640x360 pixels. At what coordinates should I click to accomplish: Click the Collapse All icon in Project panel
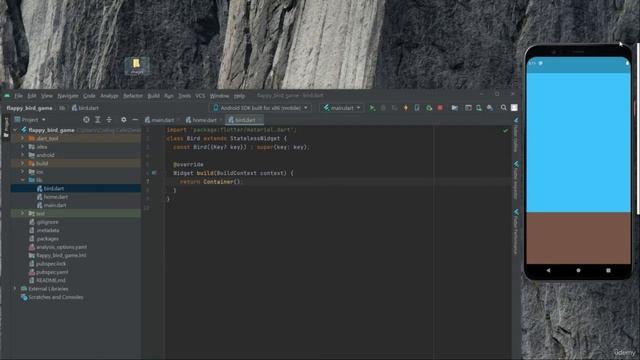[109, 120]
